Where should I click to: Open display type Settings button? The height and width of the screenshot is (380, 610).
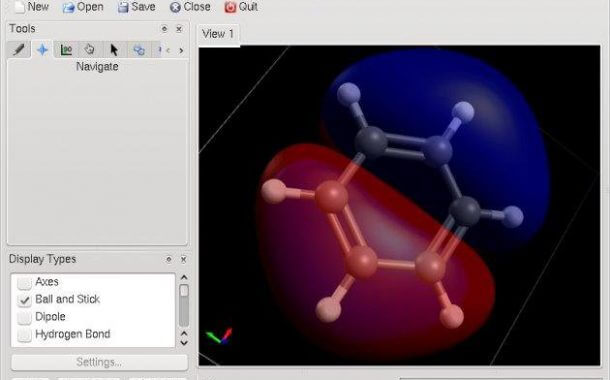[99, 362]
